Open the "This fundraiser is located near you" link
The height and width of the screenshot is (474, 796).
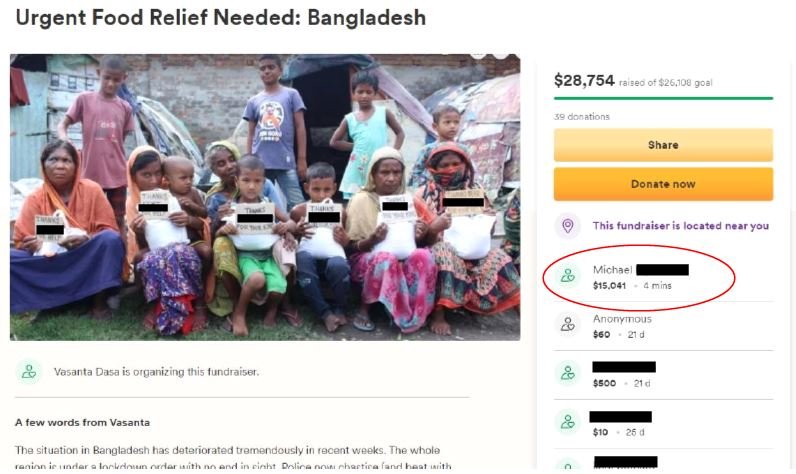(x=680, y=226)
